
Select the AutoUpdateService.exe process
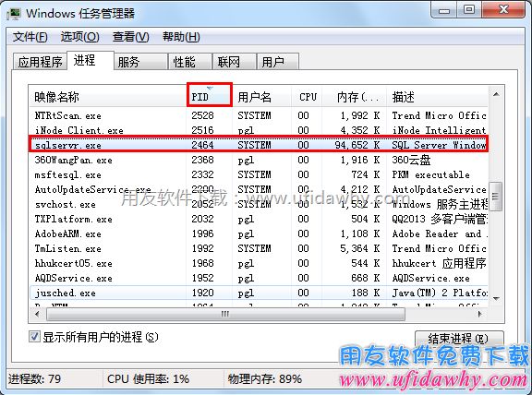[x=259, y=189]
